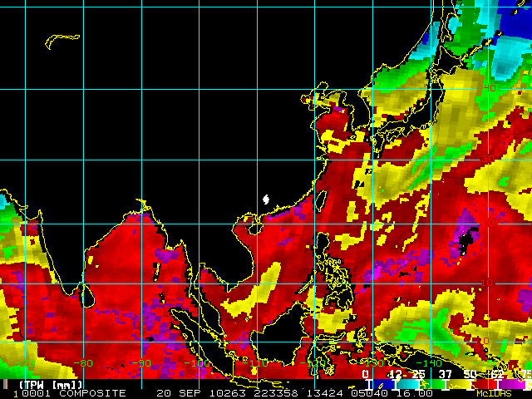The width and height of the screenshot is (532, 399).
Task: Click the '(TPW [mm])' label
Action: click(51, 385)
